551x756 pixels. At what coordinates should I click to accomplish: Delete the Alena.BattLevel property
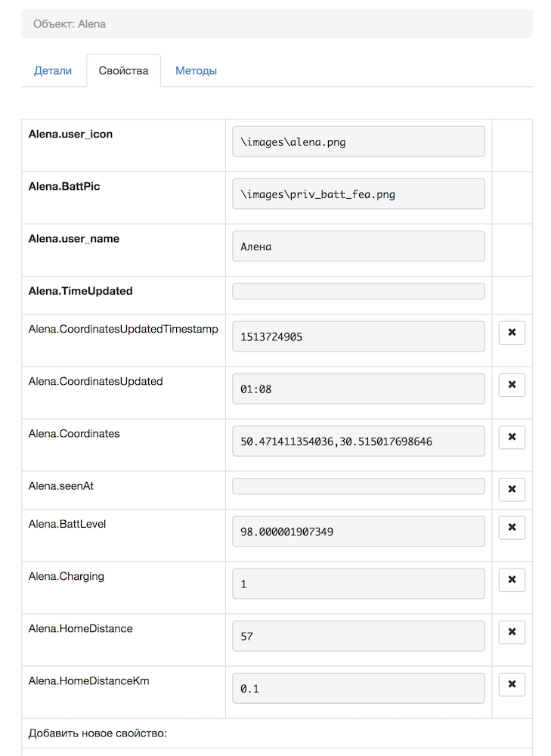coord(512,528)
